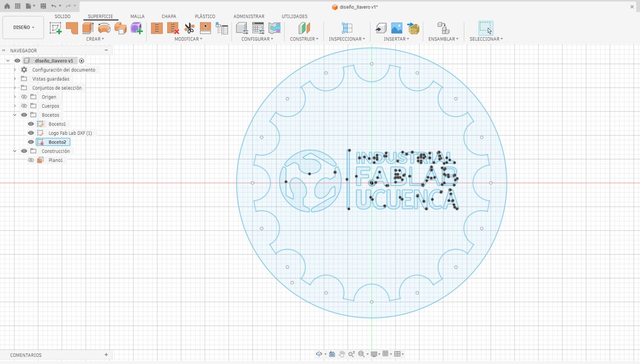Go to the ADMINISTRAR tab
Screen dimensions: 640x364
249,16
